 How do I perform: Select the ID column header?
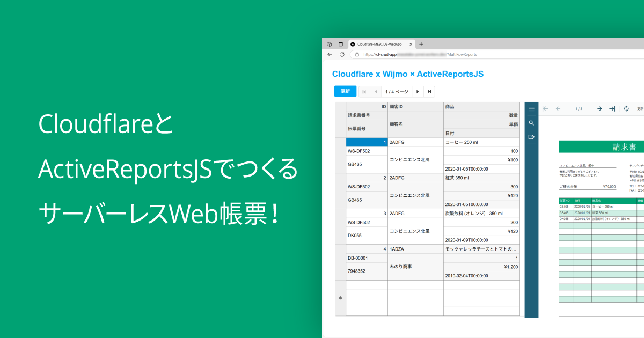(367, 107)
